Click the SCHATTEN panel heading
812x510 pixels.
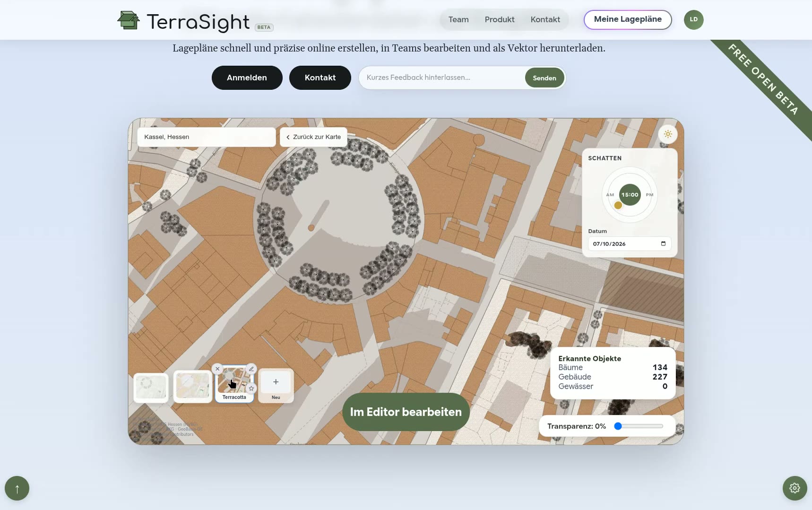[605, 158]
